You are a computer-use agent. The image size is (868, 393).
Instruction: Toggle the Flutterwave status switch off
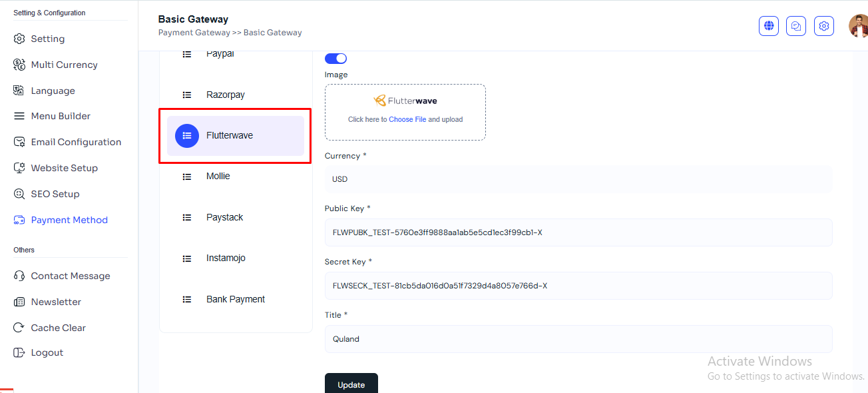click(336, 59)
